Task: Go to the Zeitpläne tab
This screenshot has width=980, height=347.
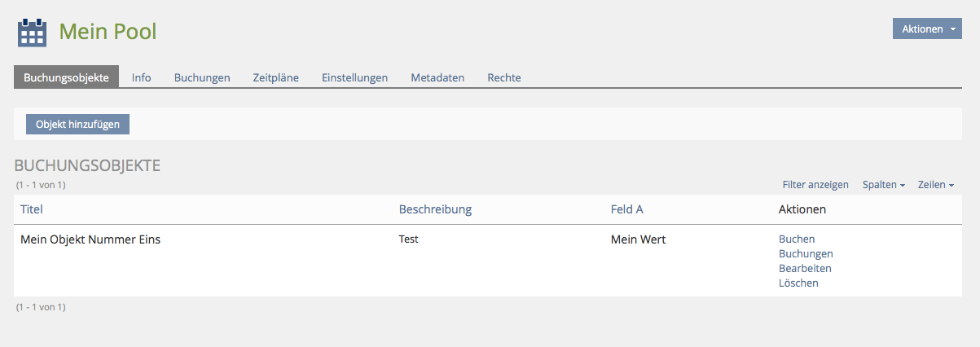Action: [276, 77]
